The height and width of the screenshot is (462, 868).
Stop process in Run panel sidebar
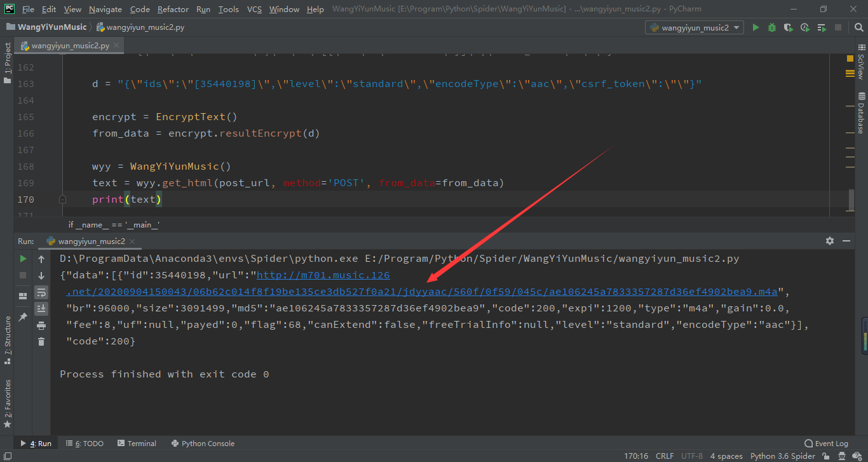pyautogui.click(x=23, y=275)
